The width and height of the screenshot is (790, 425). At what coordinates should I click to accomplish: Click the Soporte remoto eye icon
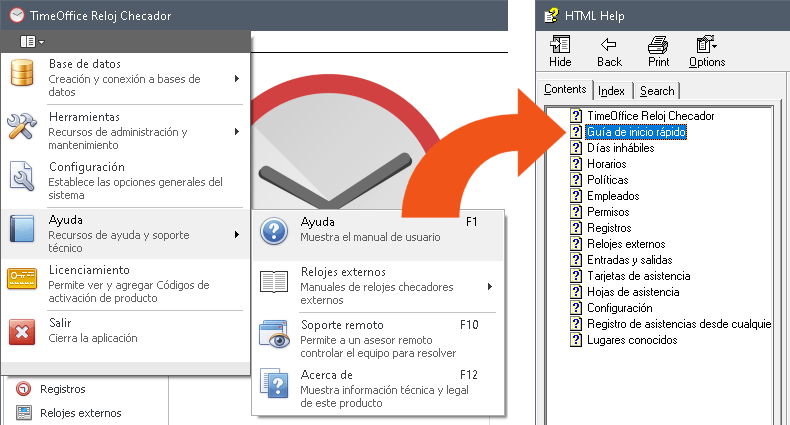coord(274,336)
